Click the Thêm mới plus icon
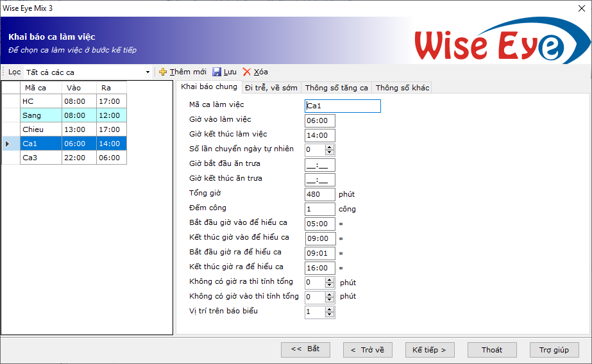Viewport: 592px width, 364px height. (163, 72)
